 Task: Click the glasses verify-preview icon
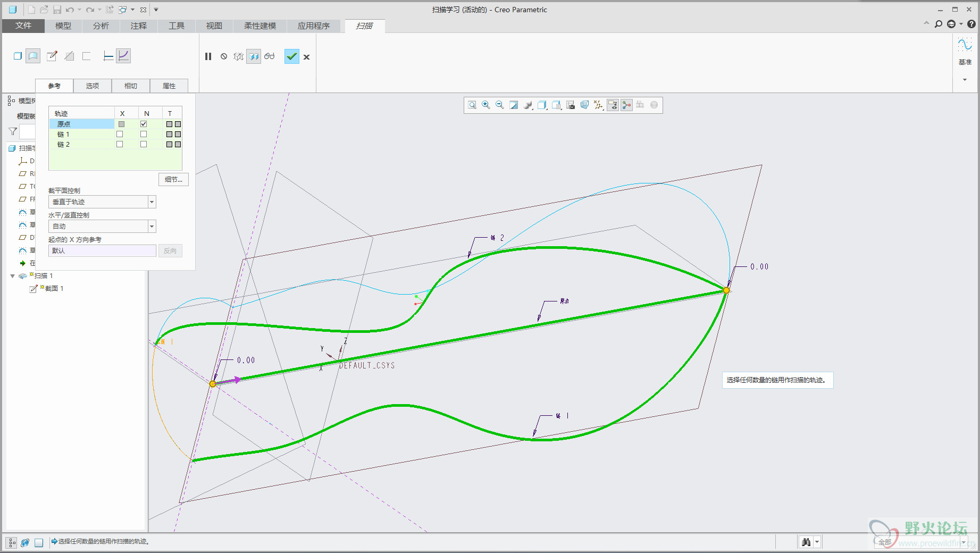click(270, 56)
